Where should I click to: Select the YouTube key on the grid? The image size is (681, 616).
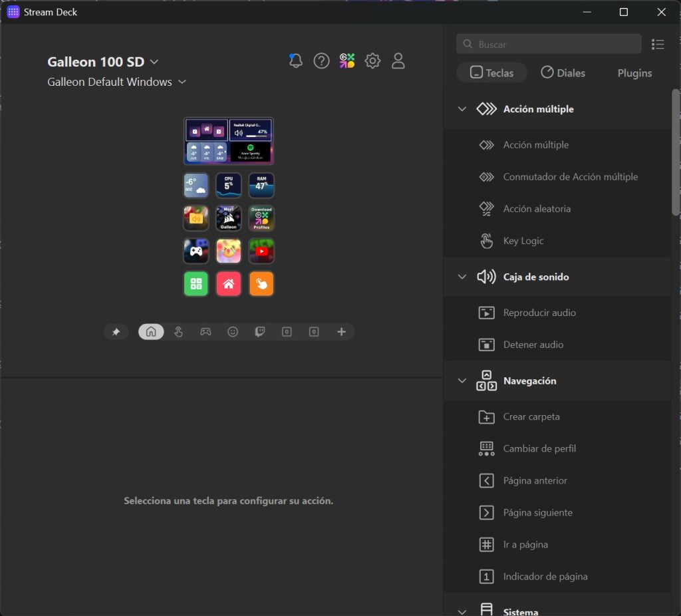(261, 251)
